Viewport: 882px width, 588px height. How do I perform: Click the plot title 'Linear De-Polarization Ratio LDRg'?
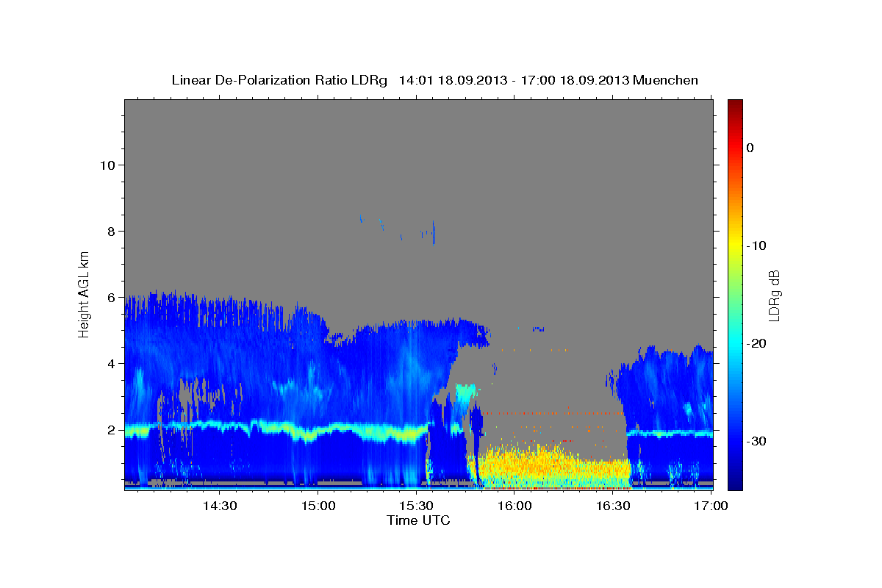click(x=279, y=80)
